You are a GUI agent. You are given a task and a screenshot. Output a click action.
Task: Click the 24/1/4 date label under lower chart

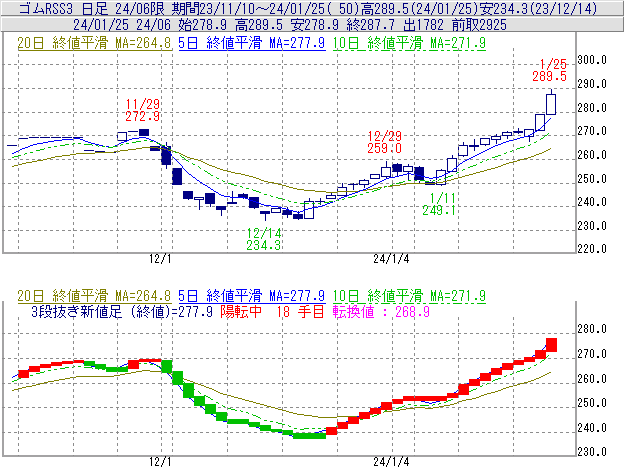pyautogui.click(x=391, y=462)
